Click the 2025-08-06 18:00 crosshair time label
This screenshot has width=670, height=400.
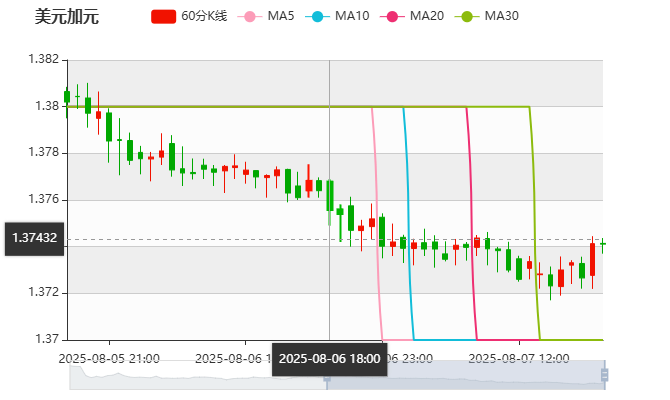pos(329,359)
